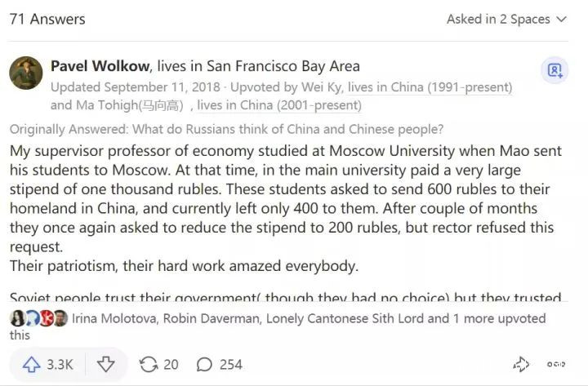Click the follow Pavel Wolkow icon
This screenshot has width=588, height=386.
click(555, 70)
